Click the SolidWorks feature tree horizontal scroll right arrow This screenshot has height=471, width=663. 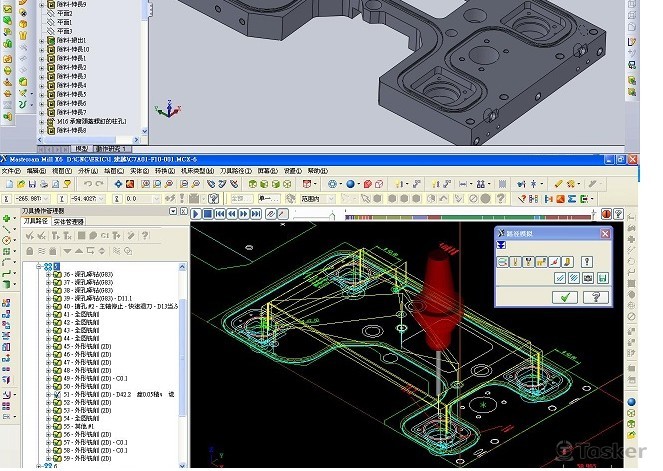(x=136, y=140)
